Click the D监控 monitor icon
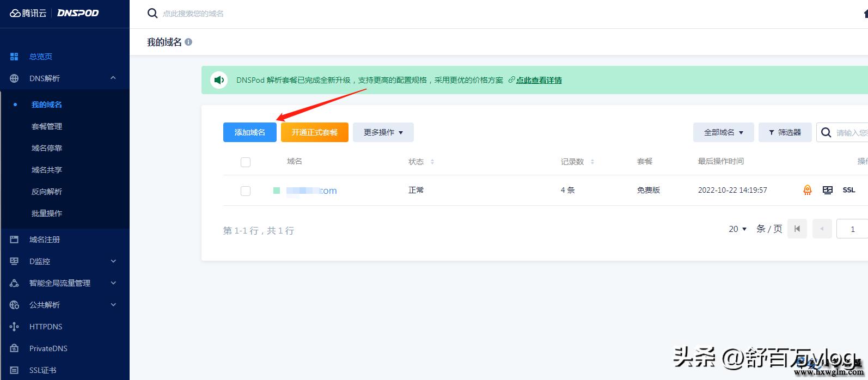 (14, 261)
